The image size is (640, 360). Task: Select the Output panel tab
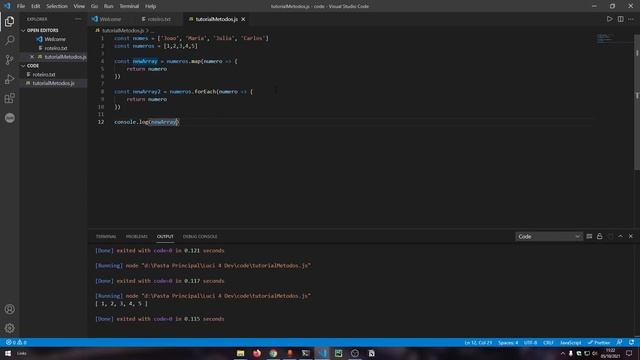tap(165, 236)
